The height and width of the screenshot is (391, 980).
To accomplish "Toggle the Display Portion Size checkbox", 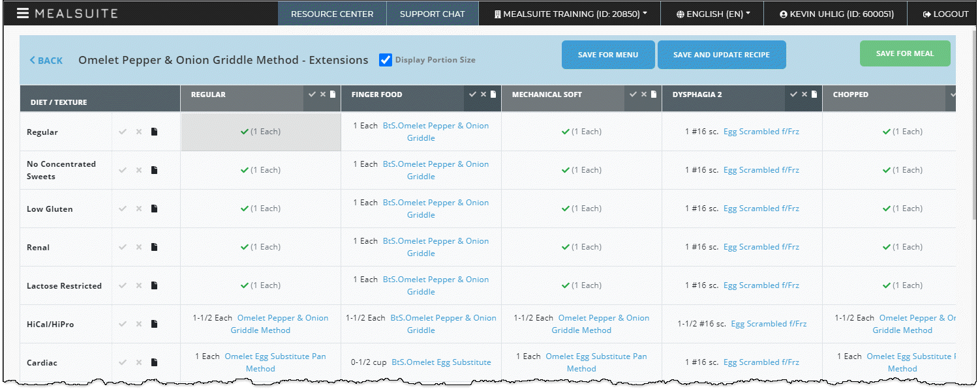I will [385, 59].
